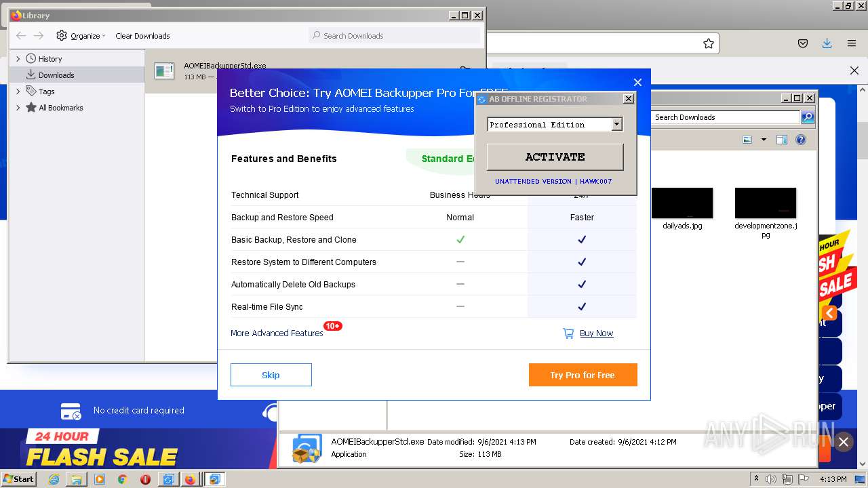Open More Advanced Features link
868x488 pixels.
(x=277, y=333)
